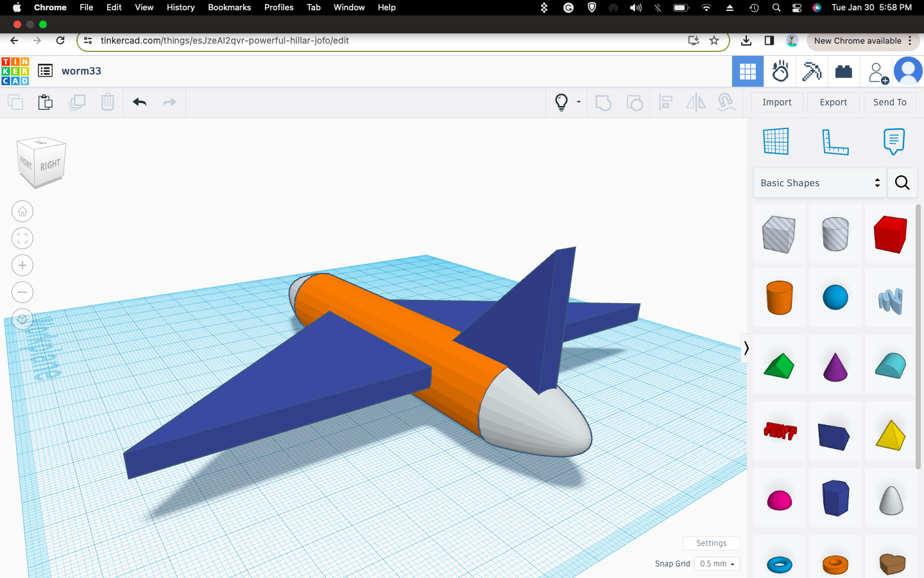Click the Import button
Screen dimensions: 924x578
coord(776,102)
